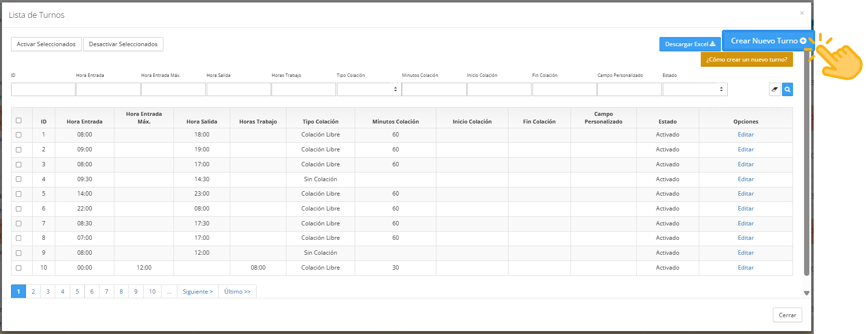The width and height of the screenshot is (868, 334).
Task: Toggle the select-all checkbox in table header
Action: click(19, 121)
